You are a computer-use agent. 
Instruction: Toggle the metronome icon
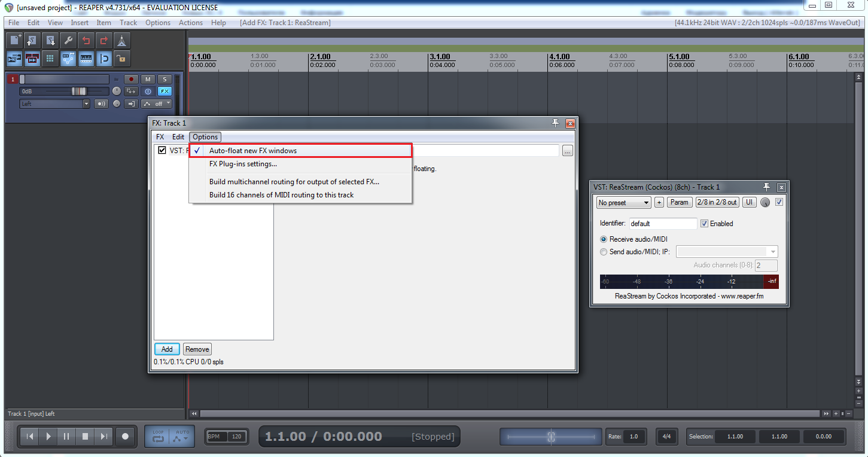(x=122, y=41)
